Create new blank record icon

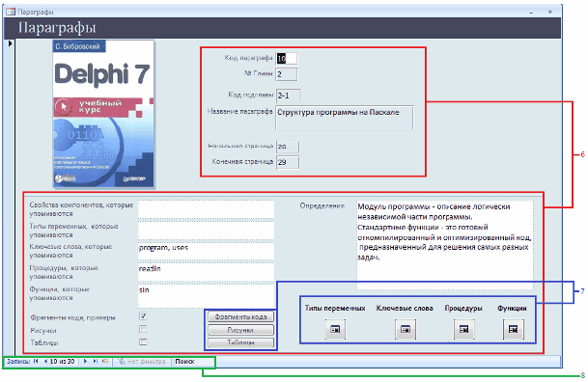click(x=105, y=362)
